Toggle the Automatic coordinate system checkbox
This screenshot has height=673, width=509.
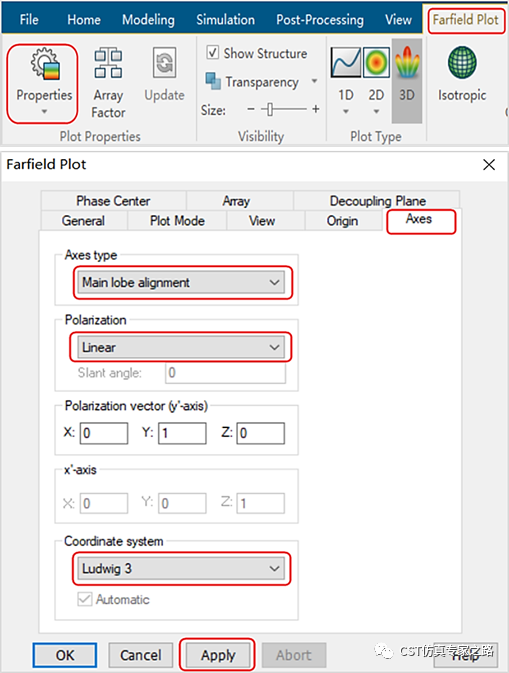(x=85, y=599)
